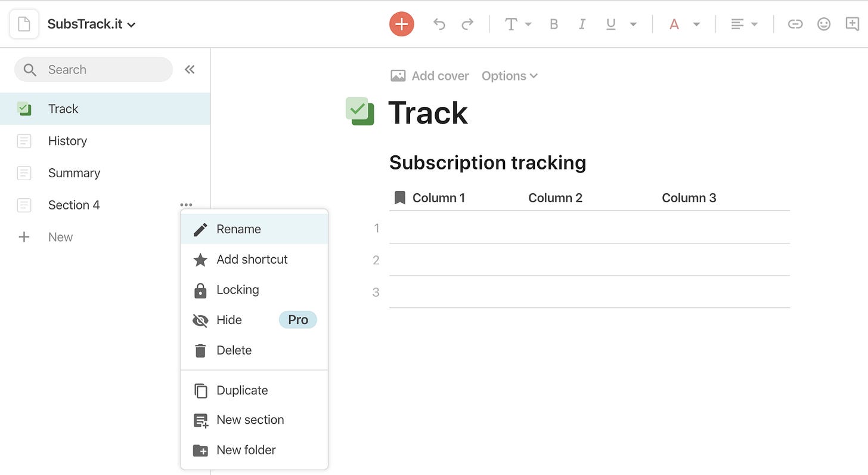
Task: Click the text color A swatch
Action: (x=674, y=24)
